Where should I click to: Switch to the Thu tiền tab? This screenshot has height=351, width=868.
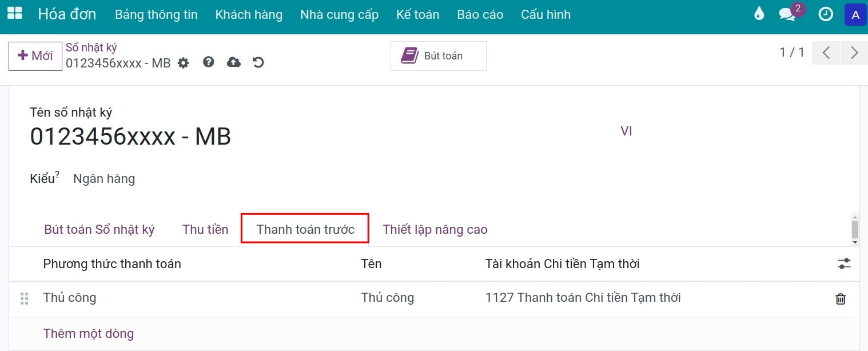205,229
